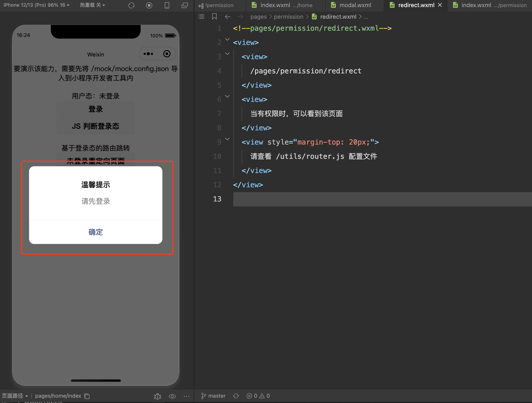Viewport: 532px width, 403px height.
Task: Click the pages breadcrumb
Action: (258, 17)
